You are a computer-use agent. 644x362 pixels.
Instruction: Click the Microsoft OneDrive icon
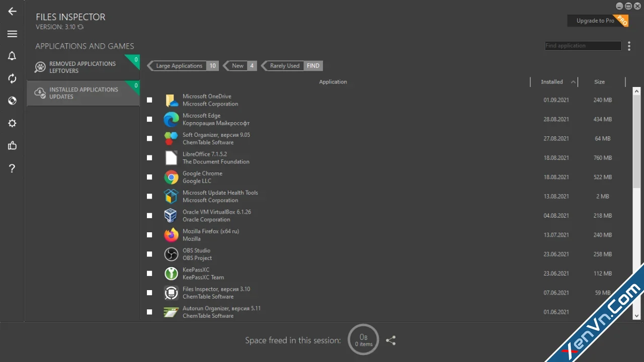point(171,100)
